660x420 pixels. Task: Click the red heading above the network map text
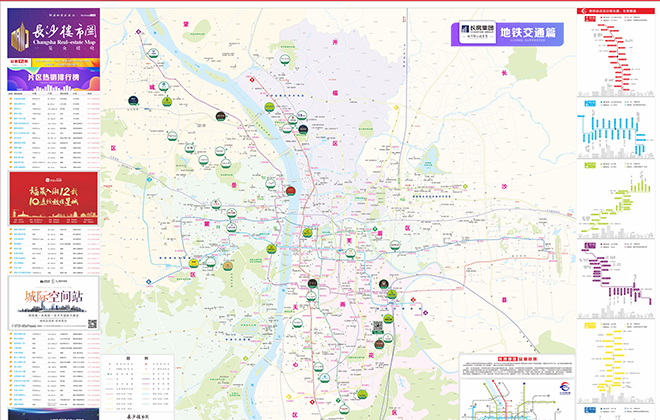[517, 359]
